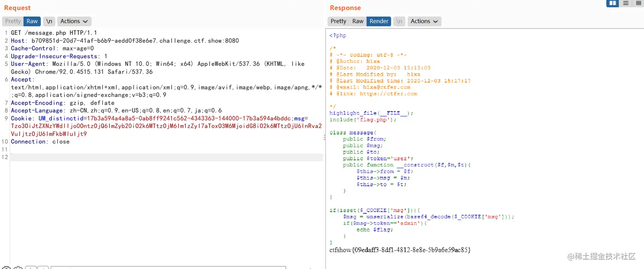The image size is (644, 269).
Task: Click the include('flag.php') line
Action: coord(363,120)
